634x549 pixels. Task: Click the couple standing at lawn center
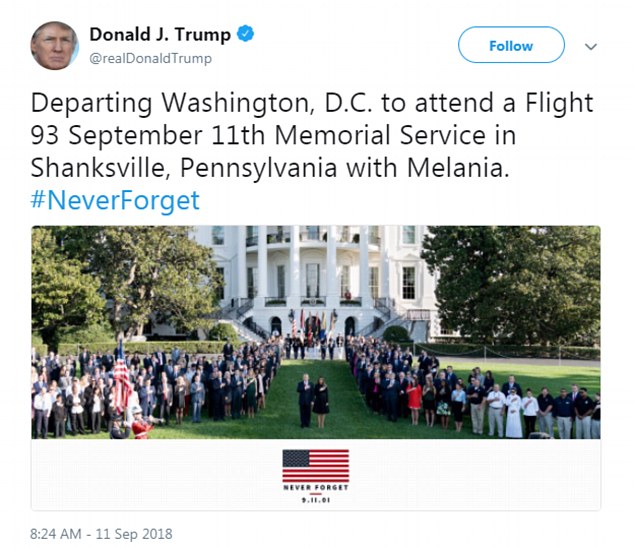coord(312,398)
